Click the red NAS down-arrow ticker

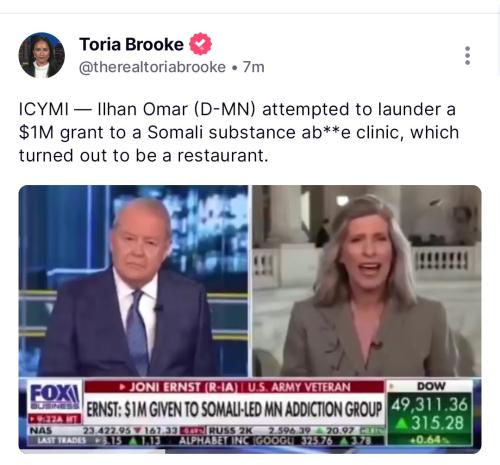(x=137, y=431)
